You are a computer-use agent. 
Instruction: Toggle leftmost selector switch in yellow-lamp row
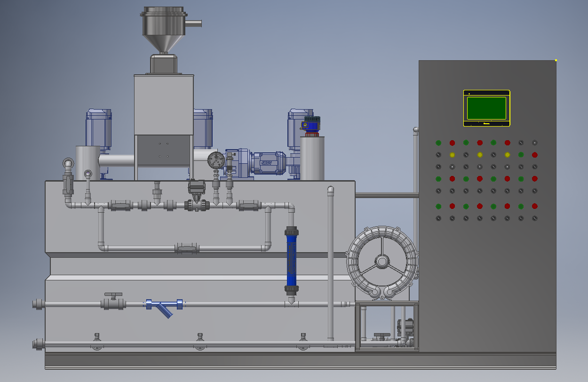[438, 155]
